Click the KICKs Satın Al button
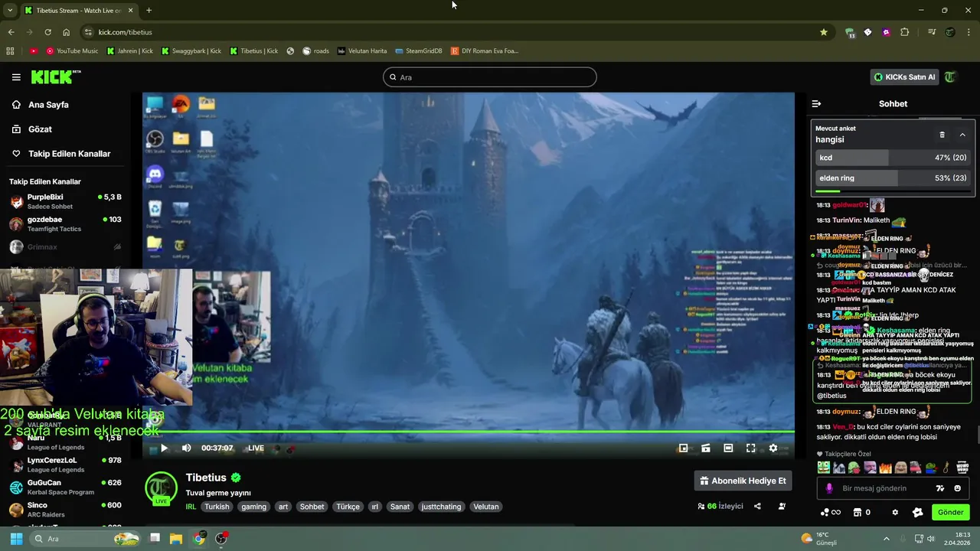The image size is (980, 551). click(905, 77)
